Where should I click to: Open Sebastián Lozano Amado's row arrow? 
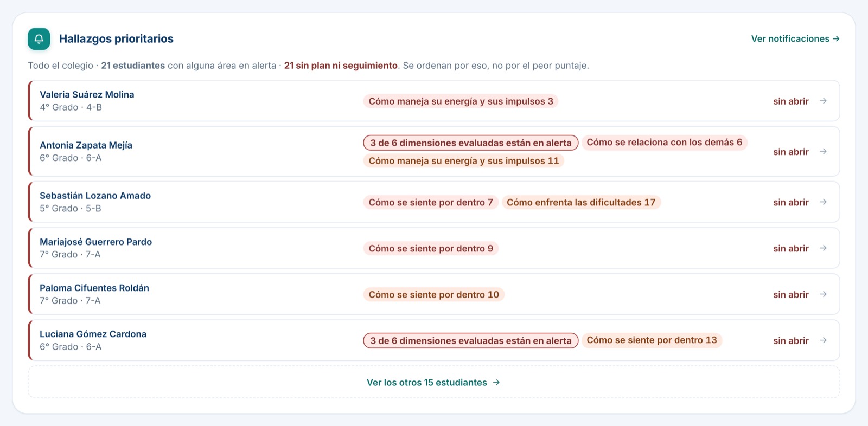823,202
